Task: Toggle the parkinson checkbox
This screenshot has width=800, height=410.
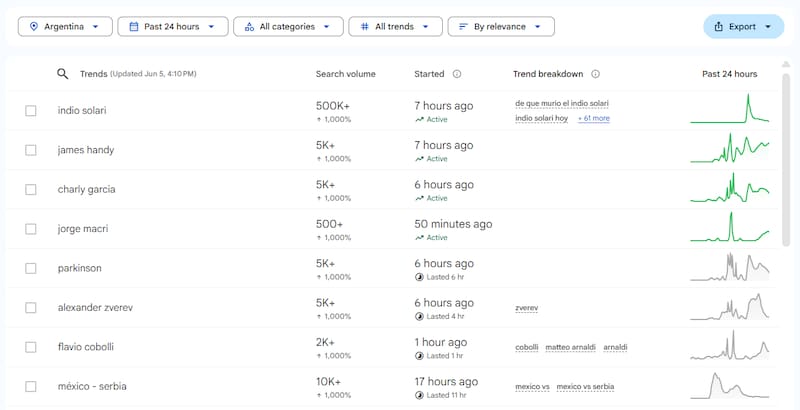Action: click(x=31, y=268)
